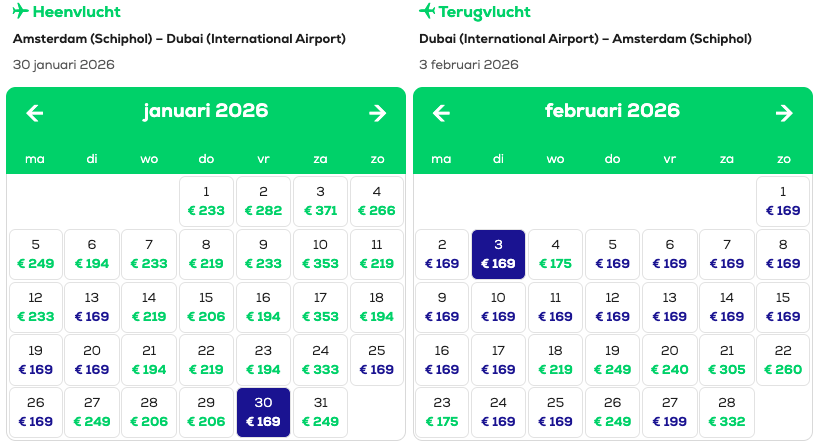The width and height of the screenshot is (824, 446).
Task: Pick 21 februari priced € 305
Action: click(727, 360)
